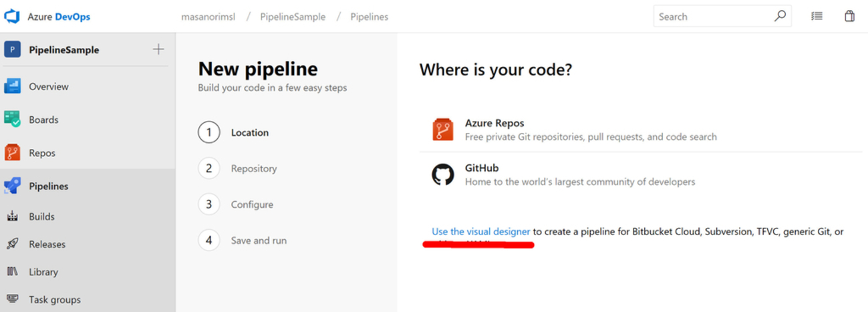Click the Where is your code? heading
This screenshot has width=868, height=312.
pyautogui.click(x=496, y=69)
